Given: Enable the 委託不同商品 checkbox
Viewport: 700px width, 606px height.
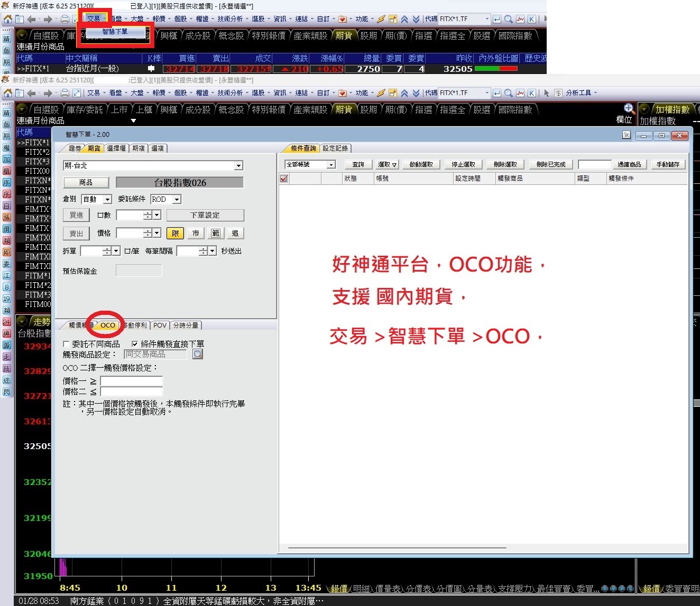Looking at the screenshot, I should click(66, 343).
